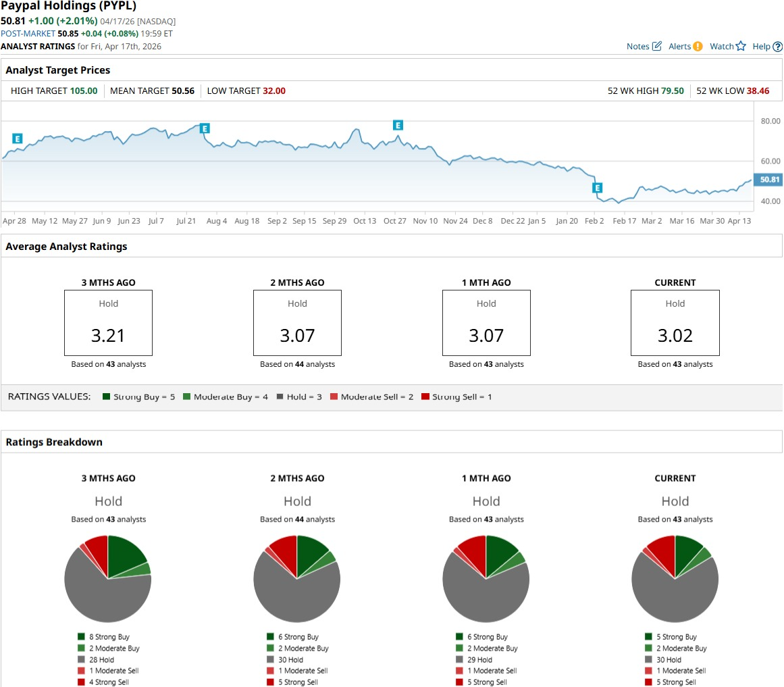Click the Moderate Sell = 2 swatch
784x687 pixels.
(x=334, y=397)
